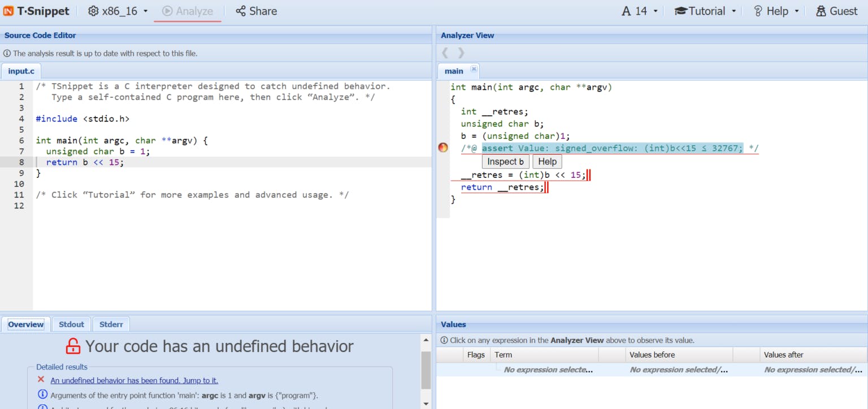Screen dimensions: 868x409
Task: Click code line 8 'return b << 15;'
Action: pos(85,162)
